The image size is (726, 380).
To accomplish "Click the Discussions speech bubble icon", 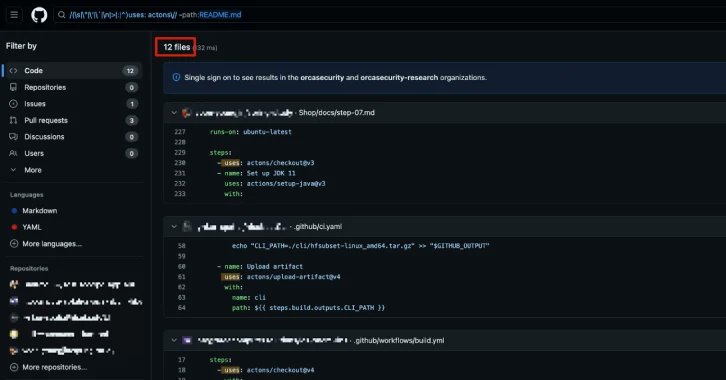I will tap(13, 137).
